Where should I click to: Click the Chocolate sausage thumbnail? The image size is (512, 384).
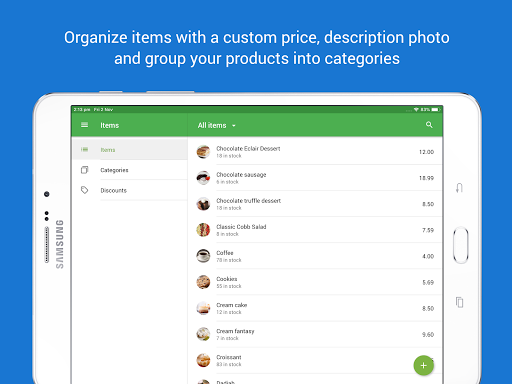coord(203,178)
